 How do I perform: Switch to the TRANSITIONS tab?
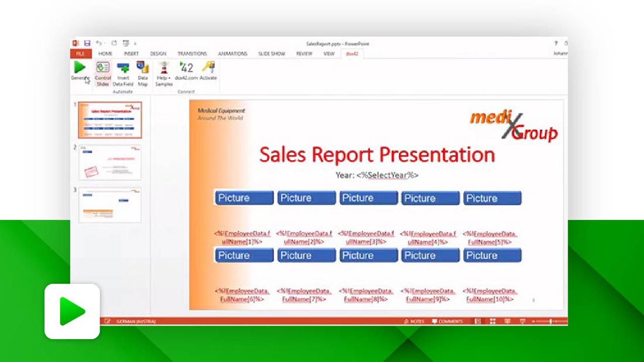click(192, 54)
